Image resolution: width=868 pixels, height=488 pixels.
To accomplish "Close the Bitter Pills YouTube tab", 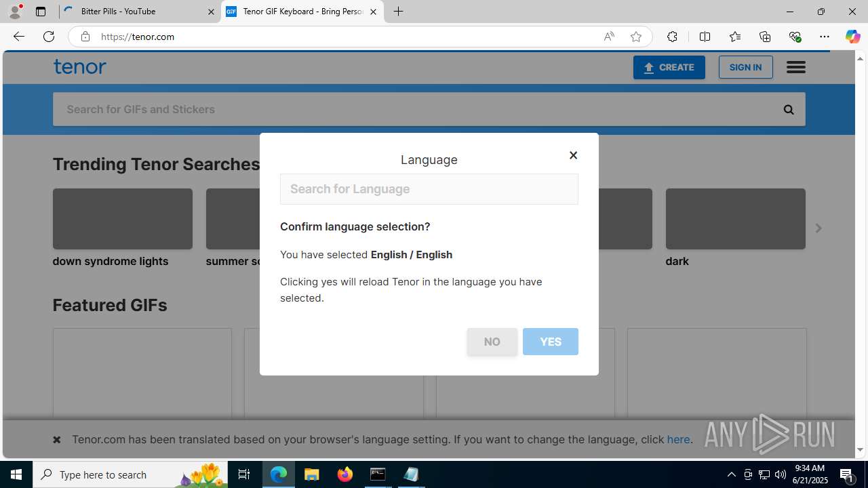I will coord(211,12).
